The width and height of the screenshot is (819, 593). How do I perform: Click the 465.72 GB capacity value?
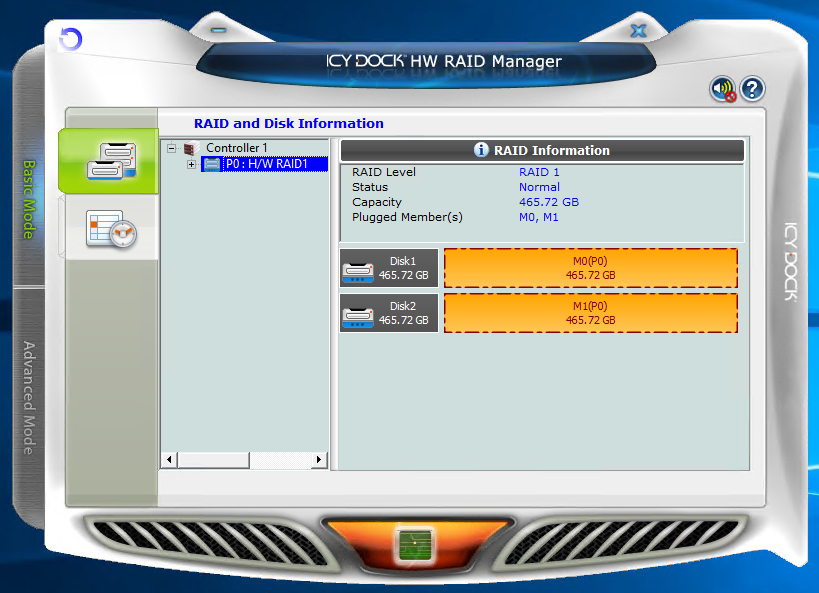(x=548, y=202)
